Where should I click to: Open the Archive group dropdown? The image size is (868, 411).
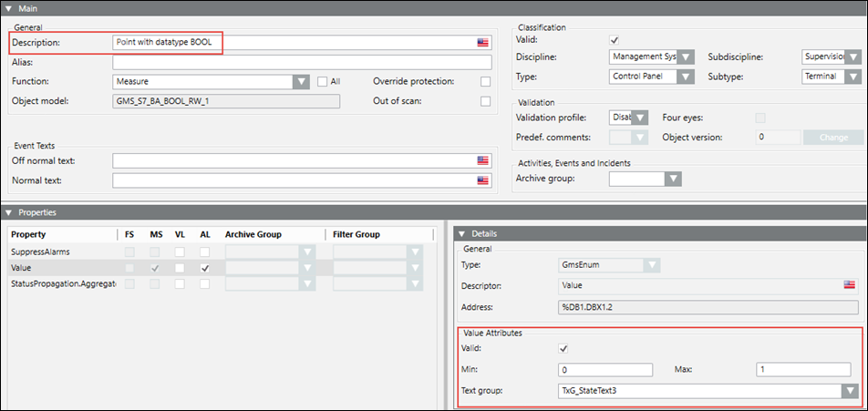click(673, 179)
